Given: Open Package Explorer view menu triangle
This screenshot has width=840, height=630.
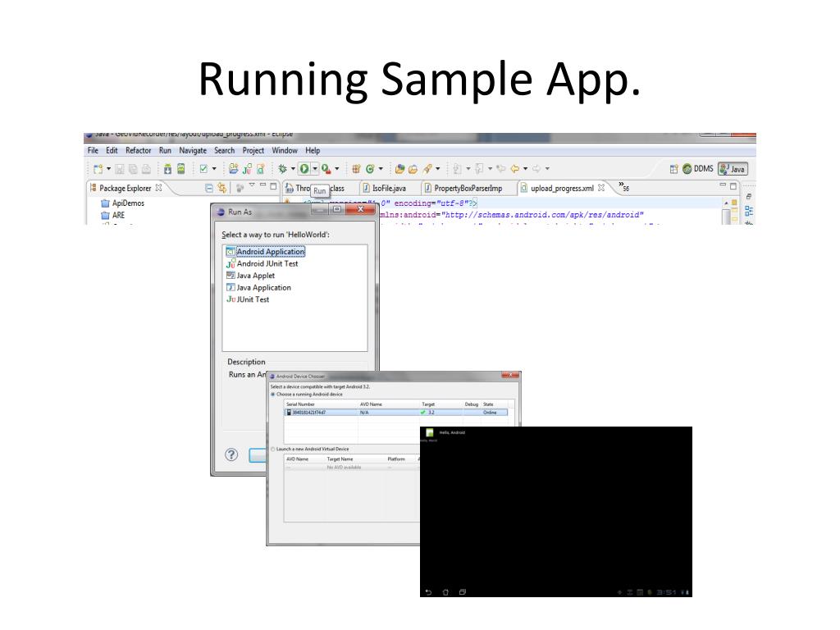Looking at the screenshot, I should (252, 185).
